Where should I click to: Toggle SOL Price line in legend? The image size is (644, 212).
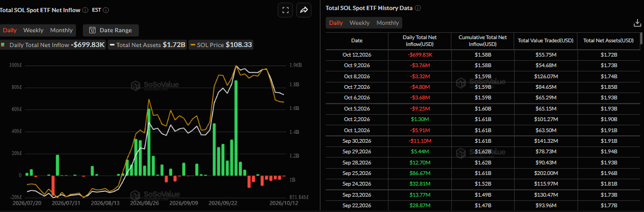[x=222, y=45]
